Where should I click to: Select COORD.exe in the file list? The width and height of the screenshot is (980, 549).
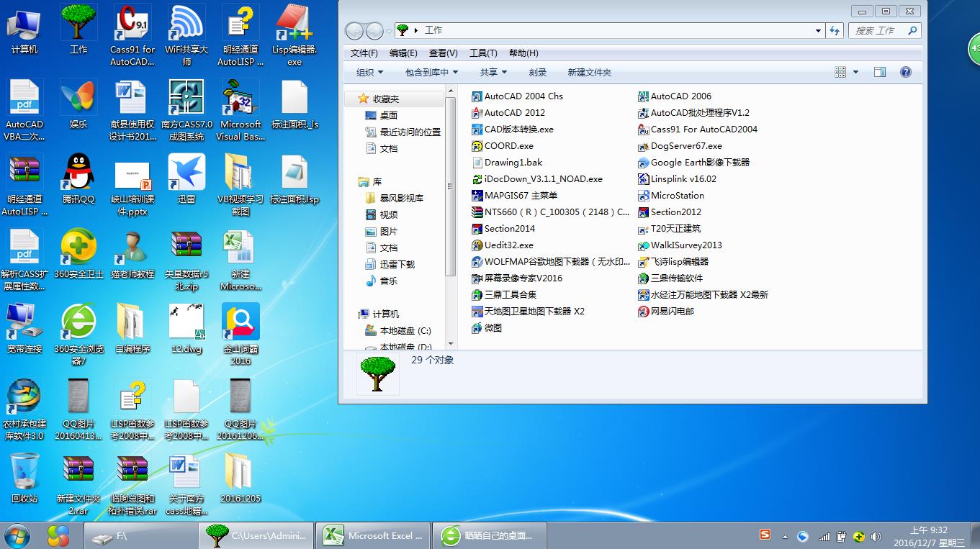(x=503, y=146)
